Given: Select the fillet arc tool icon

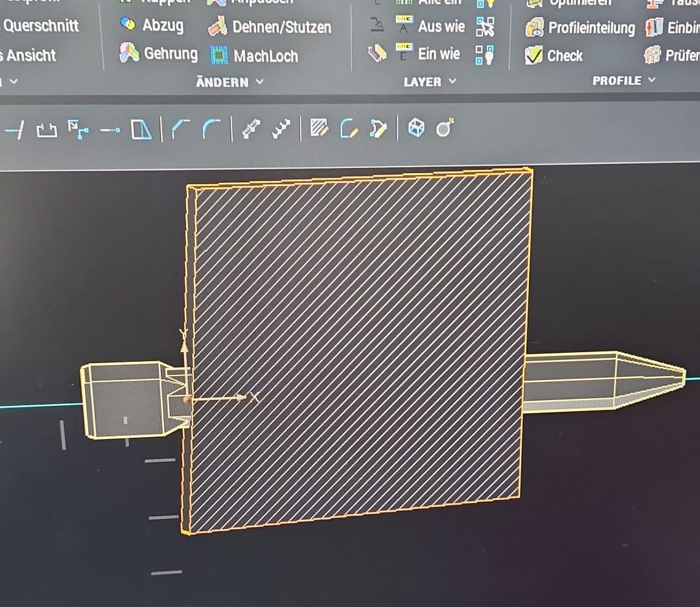Looking at the screenshot, I should [x=211, y=129].
